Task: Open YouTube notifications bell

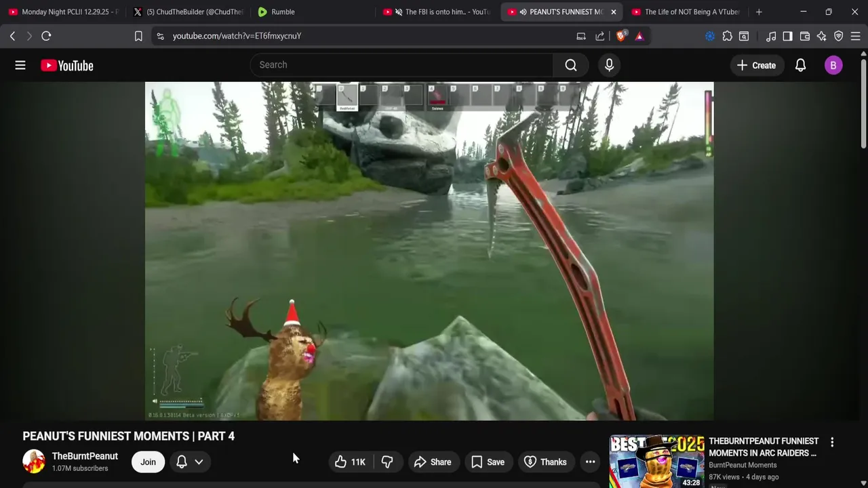Action: 800,65
